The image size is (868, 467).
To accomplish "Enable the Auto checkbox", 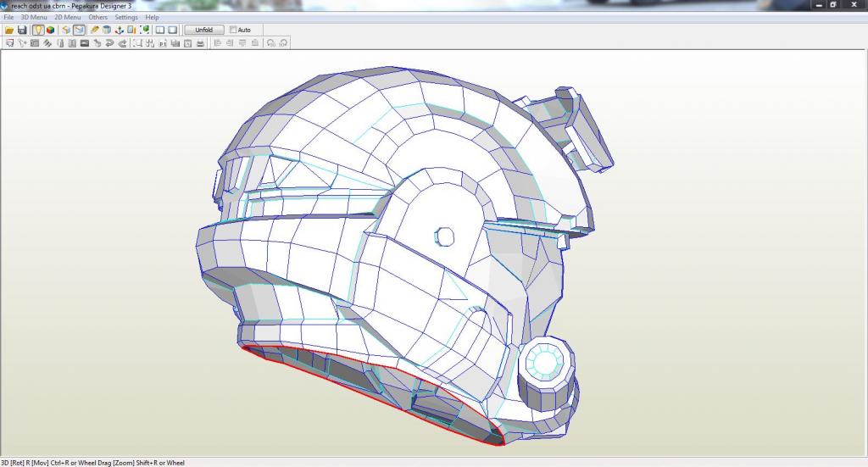I will point(233,30).
